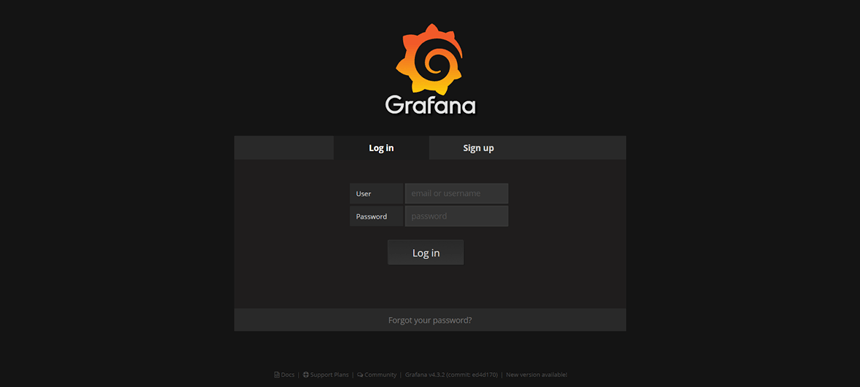Click the Docs document icon in footer
Screen dimensions: 860x387
coord(277,375)
